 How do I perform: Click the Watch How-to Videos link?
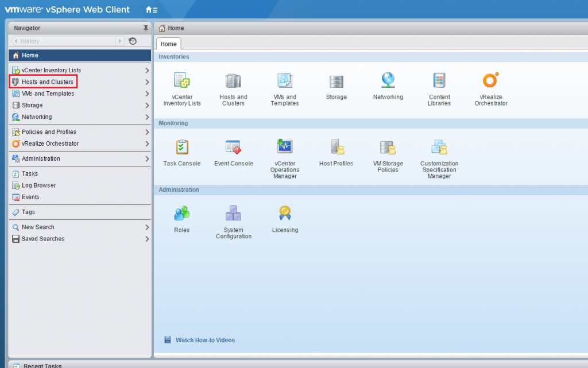click(205, 340)
